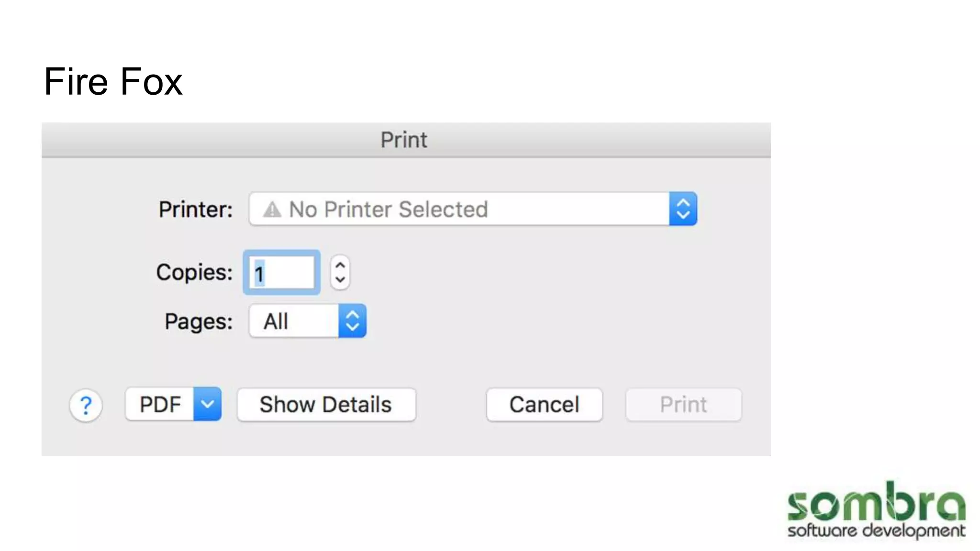Click the blue arrows on Pages selector

tap(353, 321)
